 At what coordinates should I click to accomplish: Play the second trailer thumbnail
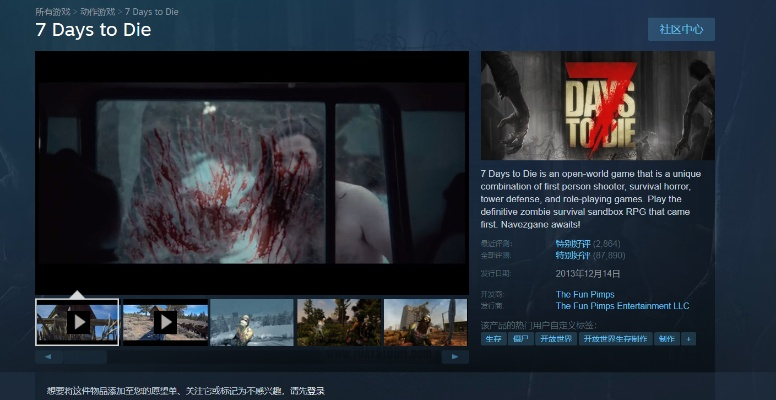coord(165,322)
